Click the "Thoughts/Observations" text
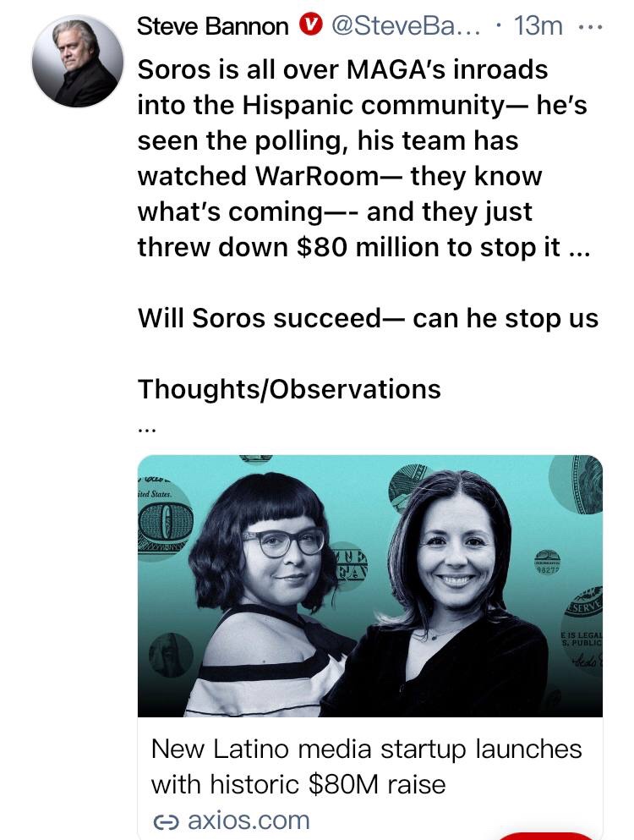634x840 pixels. tap(289, 388)
